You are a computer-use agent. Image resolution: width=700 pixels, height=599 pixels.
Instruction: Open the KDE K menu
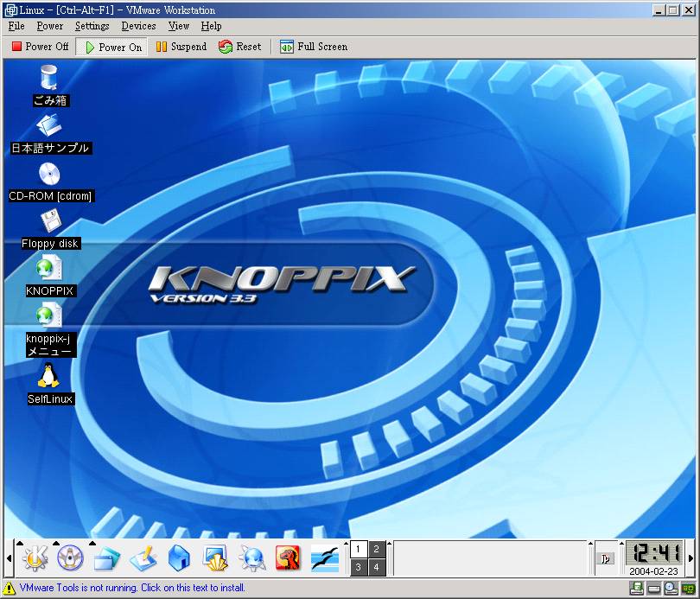coord(35,558)
